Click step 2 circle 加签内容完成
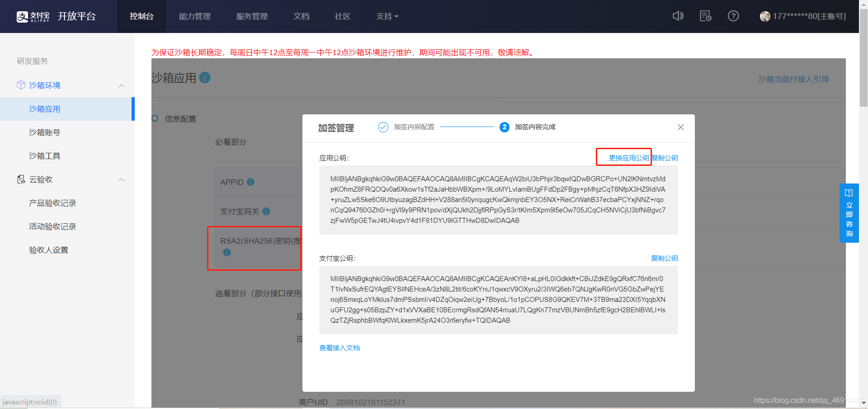This screenshot has height=409, width=868. 505,127
